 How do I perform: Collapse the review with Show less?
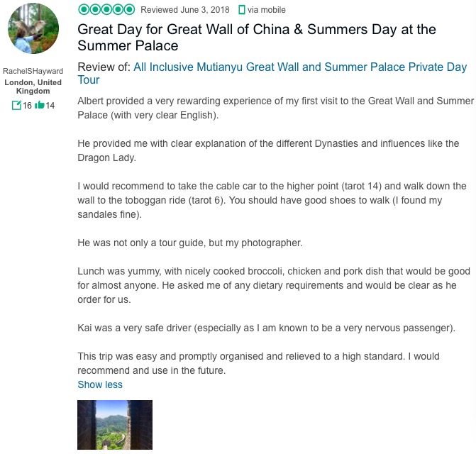point(100,384)
